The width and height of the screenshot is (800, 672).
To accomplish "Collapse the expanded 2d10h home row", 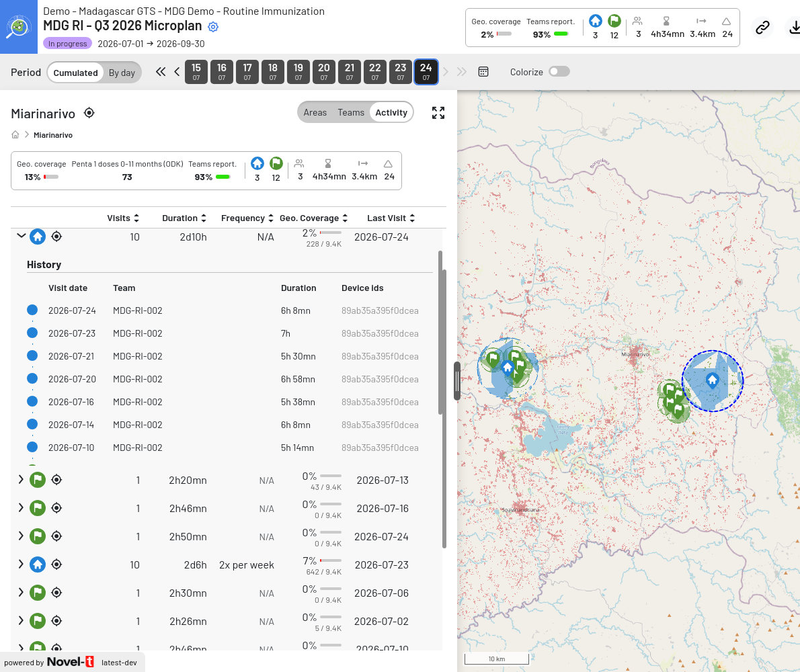I will pyautogui.click(x=21, y=236).
